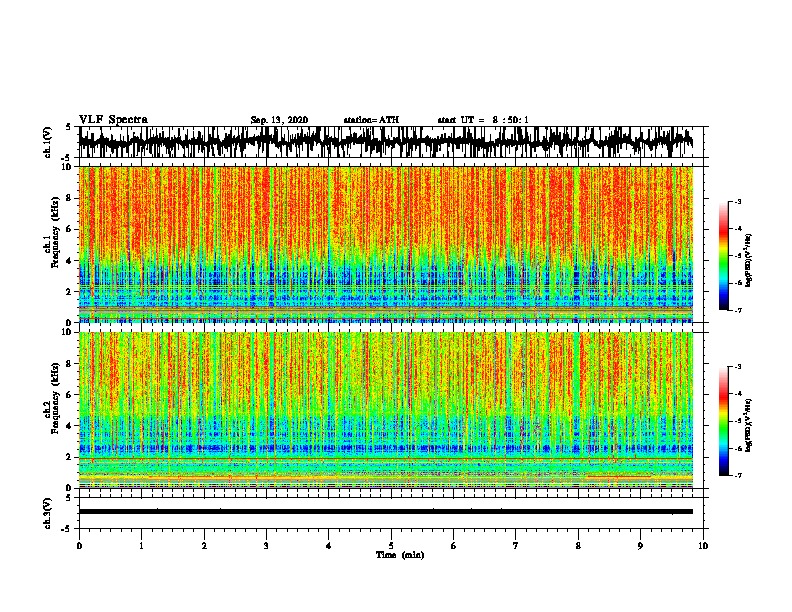This screenshot has width=792, height=612.
Task: Click the "Time (min)" x-axis label
Action: pyautogui.click(x=400, y=555)
